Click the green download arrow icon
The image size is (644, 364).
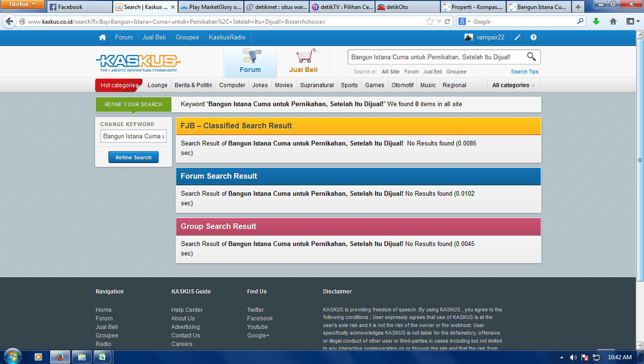pyautogui.click(x=596, y=22)
